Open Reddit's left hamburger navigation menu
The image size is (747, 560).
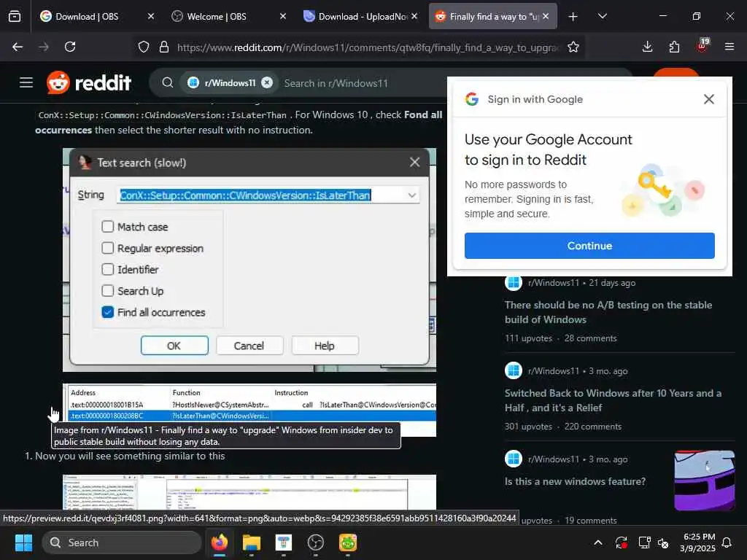[x=26, y=82]
